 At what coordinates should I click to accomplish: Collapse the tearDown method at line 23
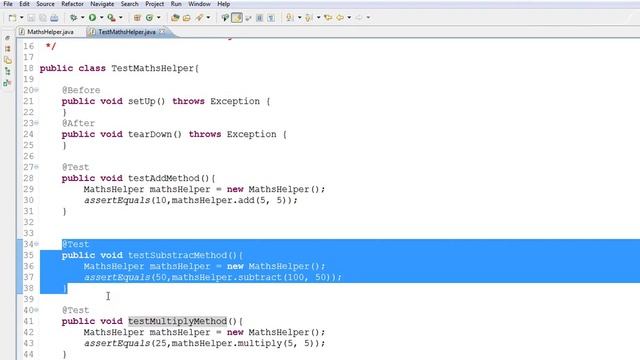point(36,123)
